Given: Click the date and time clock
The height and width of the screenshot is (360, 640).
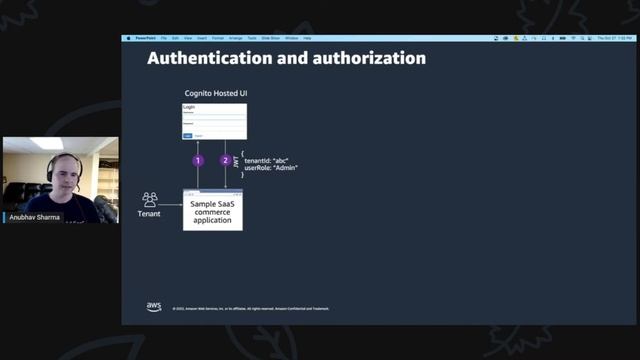Looking at the screenshot, I should [615, 38].
